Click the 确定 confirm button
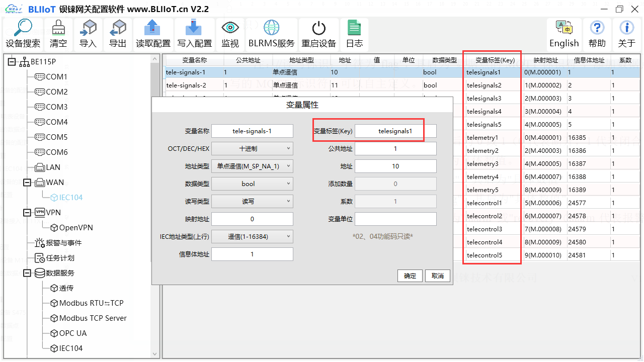The height and width of the screenshot is (362, 644). coord(410,276)
